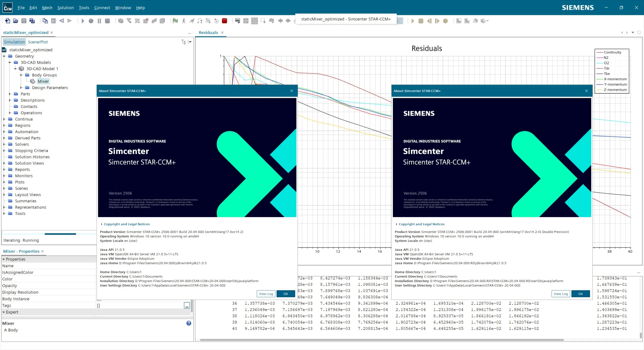Open the Solution menu
644x350 pixels.
tap(65, 8)
